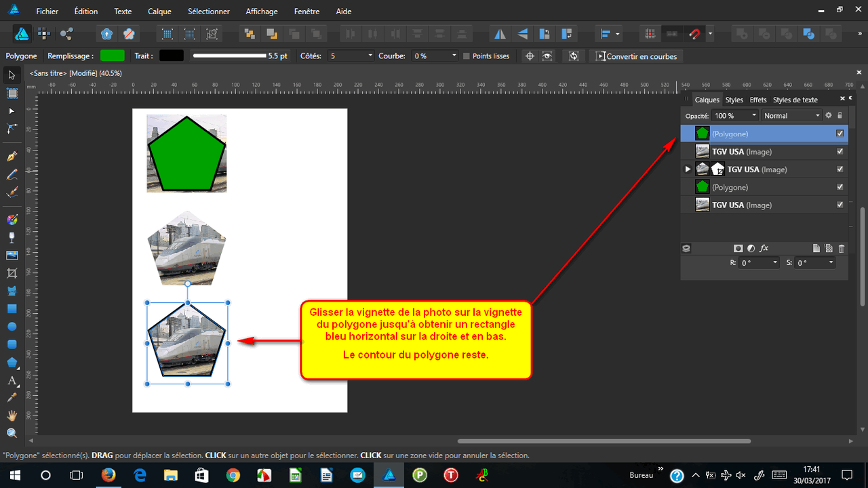Select the Node tool
868x488 pixels.
click(12, 110)
